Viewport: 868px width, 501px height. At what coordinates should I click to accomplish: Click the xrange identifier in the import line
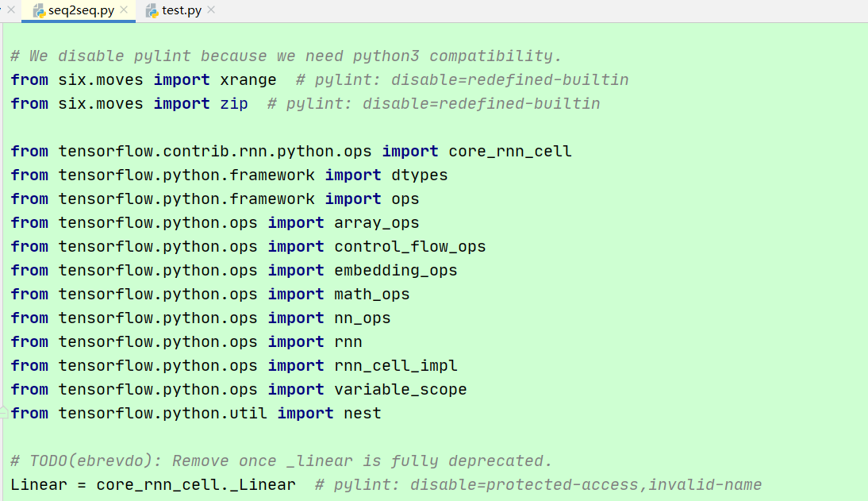click(x=248, y=79)
